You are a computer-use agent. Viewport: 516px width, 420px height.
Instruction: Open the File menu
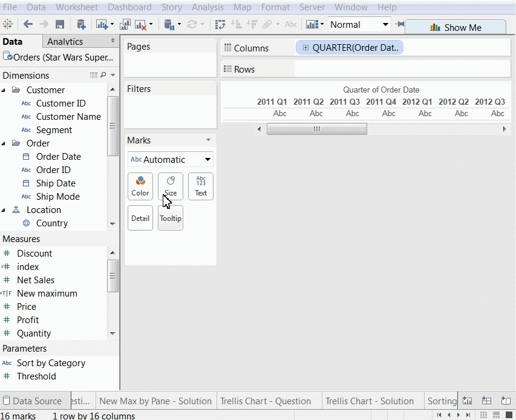[10, 7]
